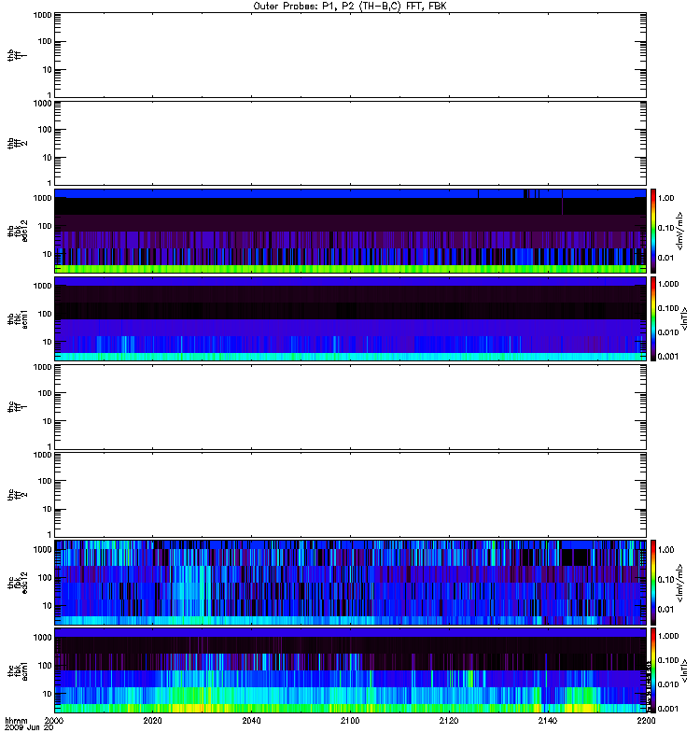
Task: Click the '100' tick label of thb fbk scm1 panel
Action: [x=45, y=314]
